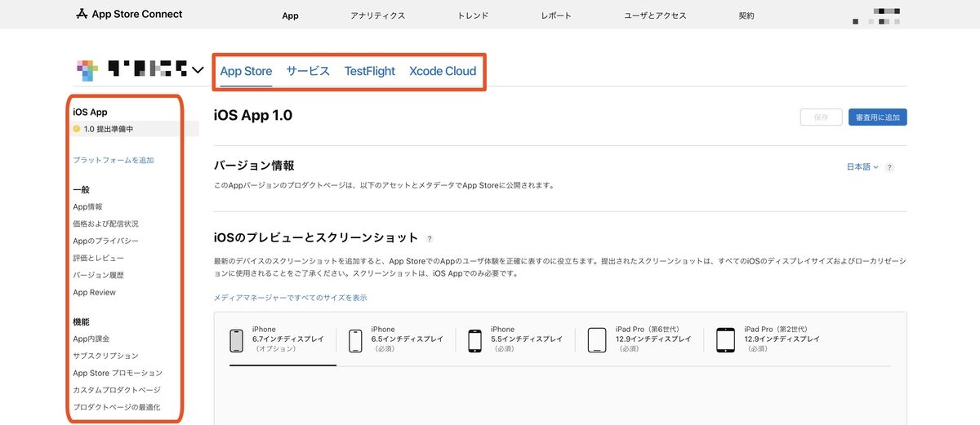Open プロダクトページの最適化 in sidebar
Screen dimensions: 980x425
tap(117, 407)
